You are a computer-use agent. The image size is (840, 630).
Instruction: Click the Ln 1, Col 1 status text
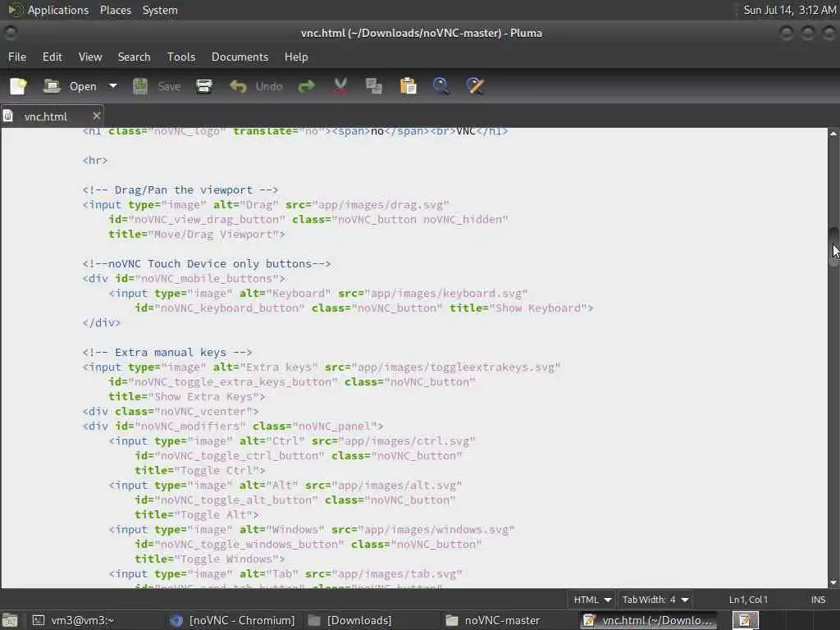click(748, 600)
